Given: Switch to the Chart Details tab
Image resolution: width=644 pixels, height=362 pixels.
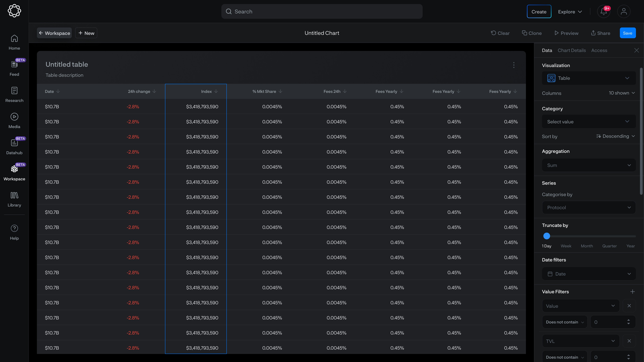Looking at the screenshot, I should [572, 50].
